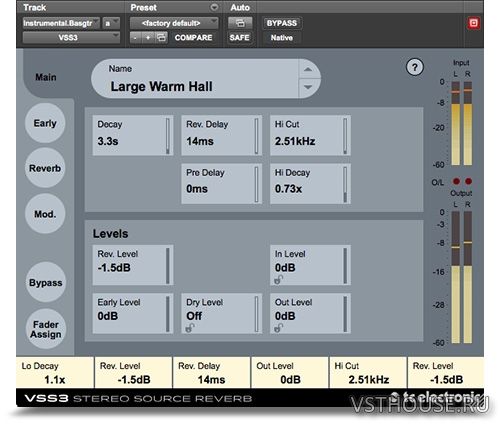The width and height of the screenshot is (500, 427).
Task: Click the preset minus button
Action: coord(135,38)
